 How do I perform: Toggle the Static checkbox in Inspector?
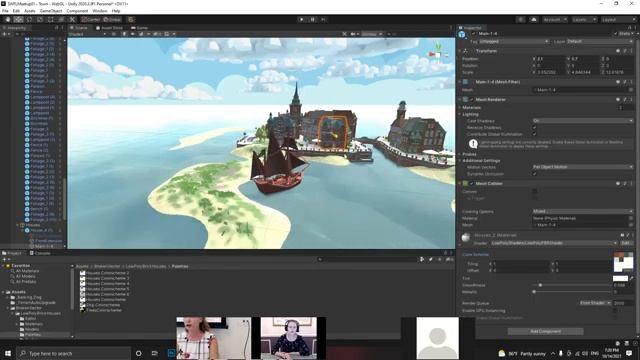pyautogui.click(x=616, y=33)
